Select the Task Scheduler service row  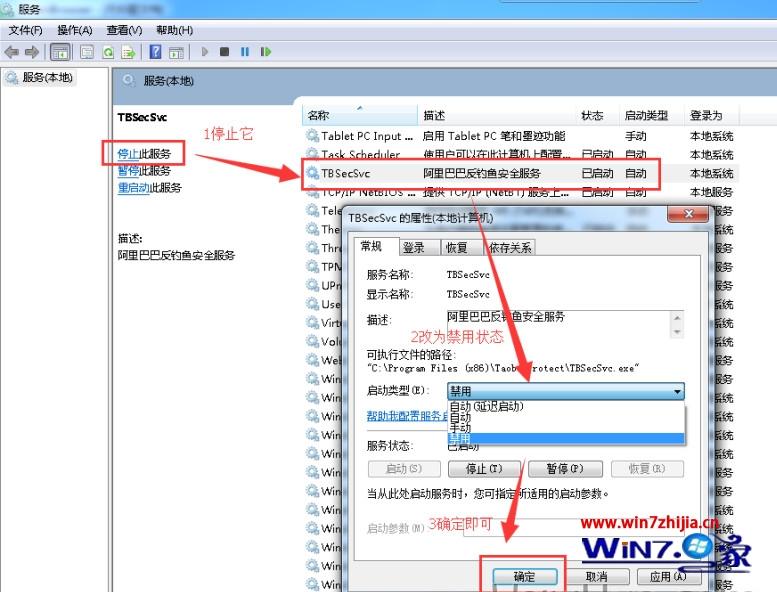pyautogui.click(x=519, y=154)
